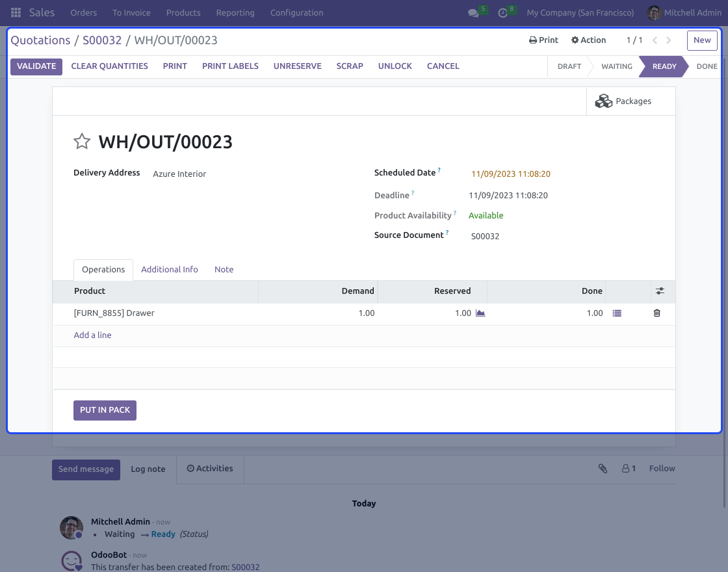The width and height of the screenshot is (728, 572).
Task: Go to previous record arrow
Action: click(655, 40)
